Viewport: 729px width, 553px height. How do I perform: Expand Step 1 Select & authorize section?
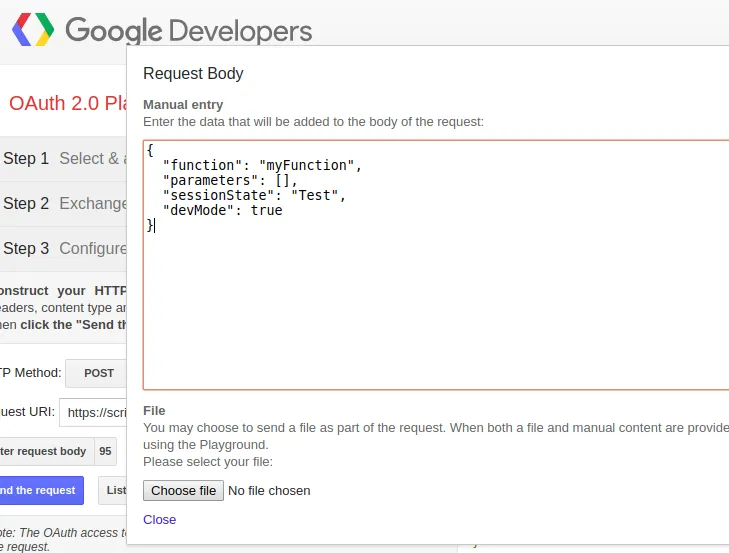pyautogui.click(x=63, y=159)
